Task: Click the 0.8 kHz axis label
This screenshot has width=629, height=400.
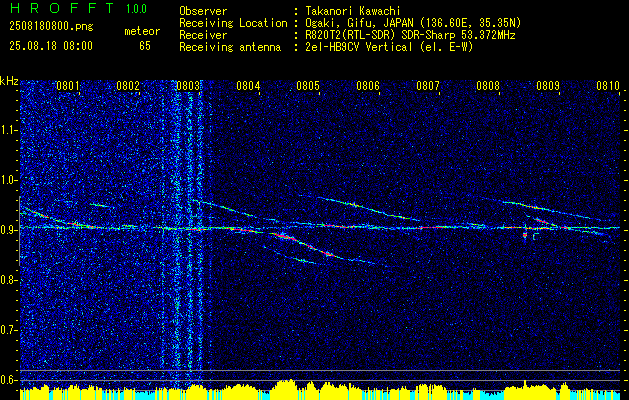Action: coord(9,280)
